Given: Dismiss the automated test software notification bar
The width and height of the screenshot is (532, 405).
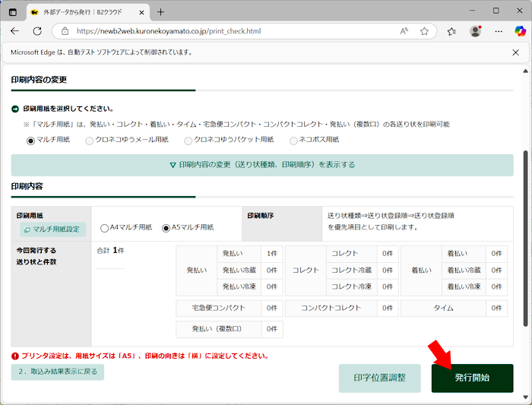Looking at the screenshot, I should point(515,52).
